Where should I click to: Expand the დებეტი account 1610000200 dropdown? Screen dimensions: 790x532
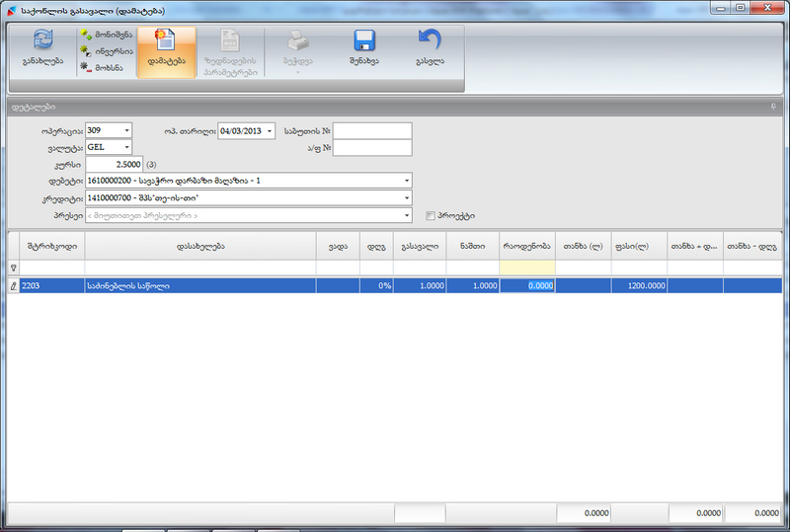point(406,181)
